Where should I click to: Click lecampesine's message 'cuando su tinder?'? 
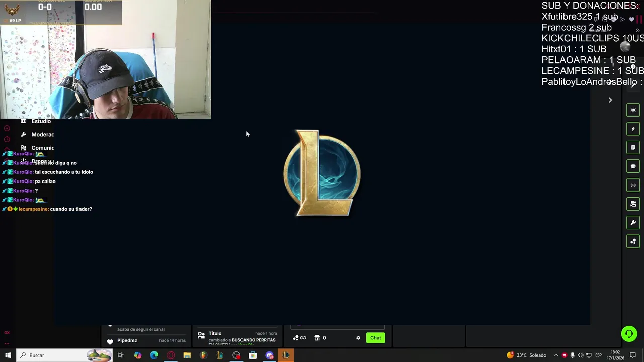click(x=71, y=209)
